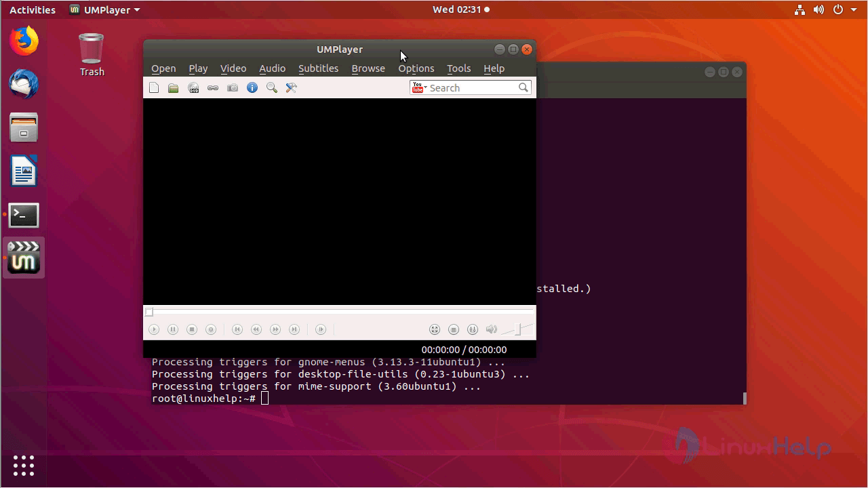
Task: Click the black video display area
Action: pos(340,202)
